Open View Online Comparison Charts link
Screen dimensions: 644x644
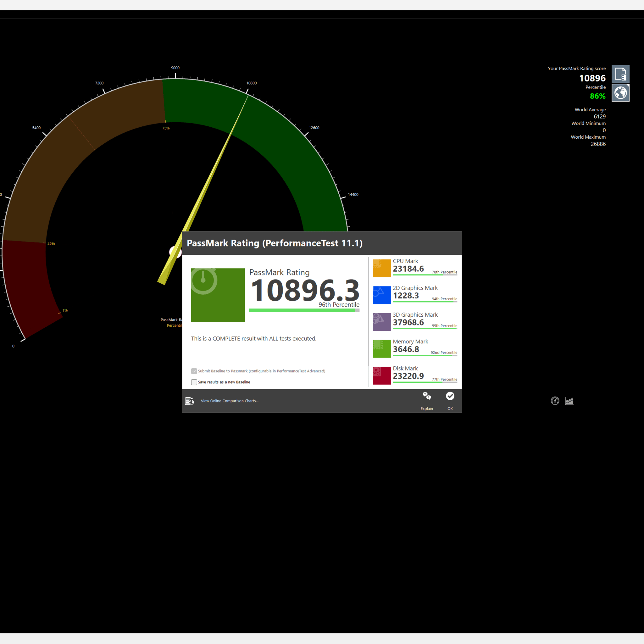pyautogui.click(x=230, y=401)
